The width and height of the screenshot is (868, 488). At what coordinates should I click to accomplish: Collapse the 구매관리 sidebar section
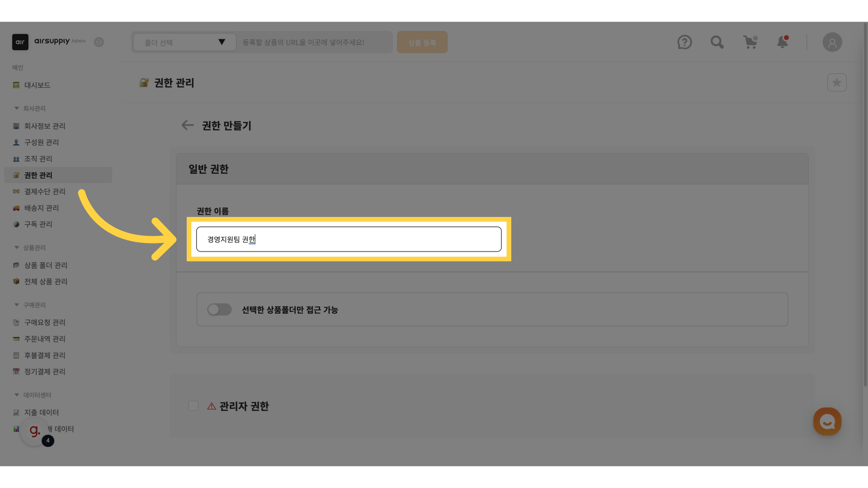(x=17, y=305)
